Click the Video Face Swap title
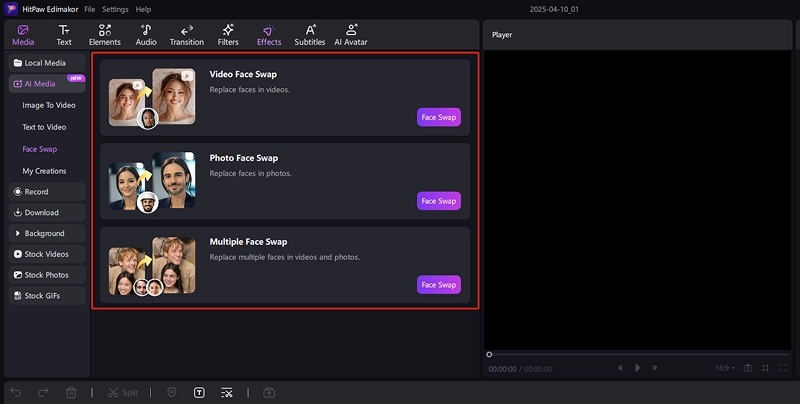The image size is (800, 404). point(243,74)
